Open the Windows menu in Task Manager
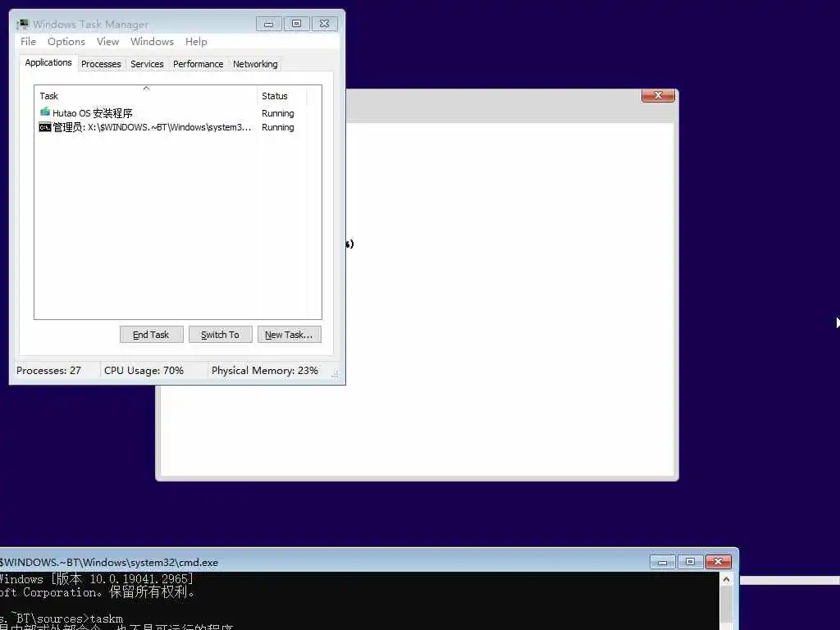This screenshot has width=840, height=630. 152,42
